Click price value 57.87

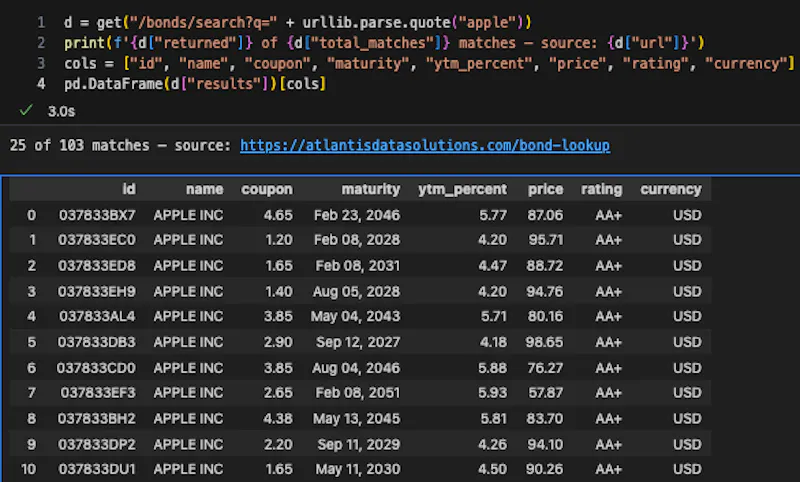tap(545, 393)
